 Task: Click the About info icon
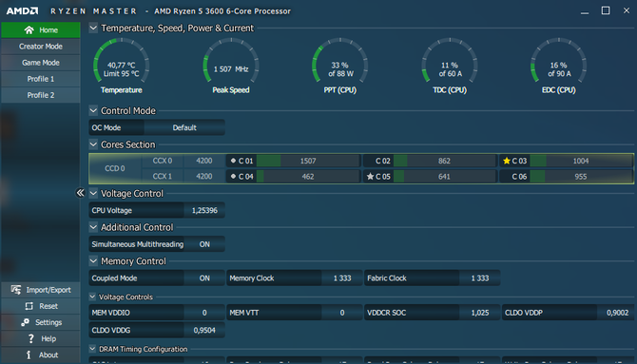click(x=29, y=354)
